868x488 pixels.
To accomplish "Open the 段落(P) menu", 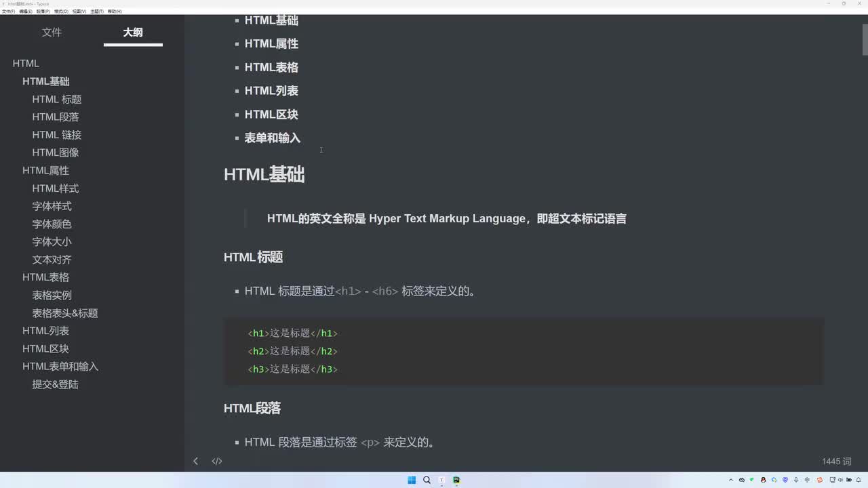I will pos(43,12).
